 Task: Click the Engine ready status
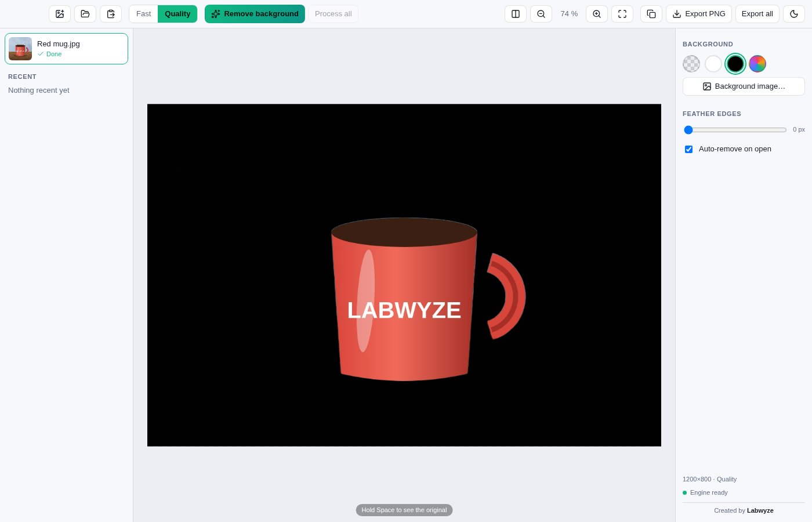coord(705,492)
